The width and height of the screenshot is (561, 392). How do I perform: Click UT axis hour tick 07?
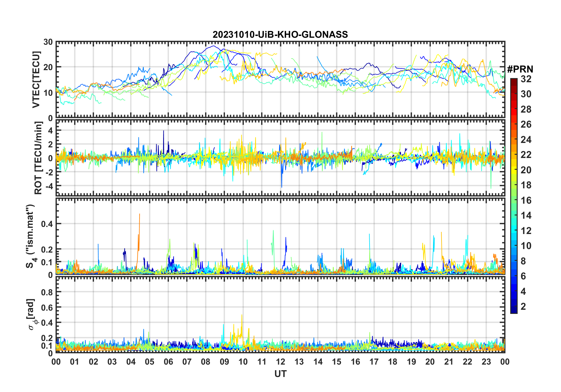(x=187, y=362)
